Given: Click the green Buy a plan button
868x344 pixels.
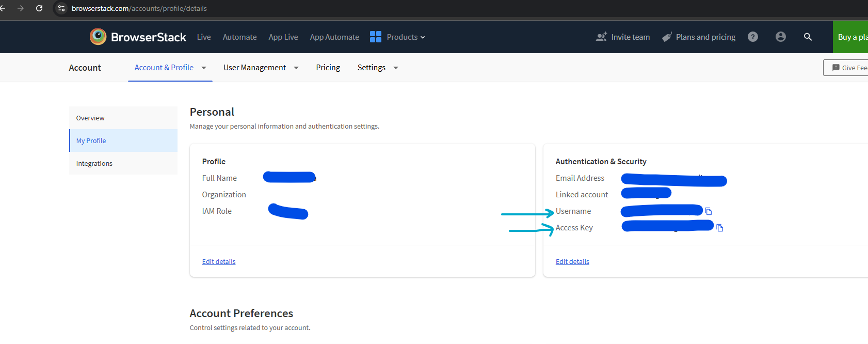Looking at the screenshot, I should [x=850, y=37].
